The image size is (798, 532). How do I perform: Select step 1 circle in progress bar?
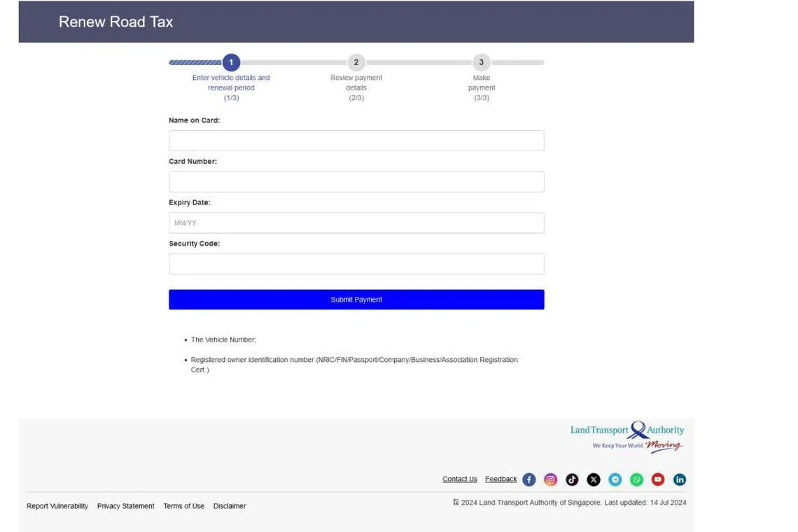pos(231,62)
